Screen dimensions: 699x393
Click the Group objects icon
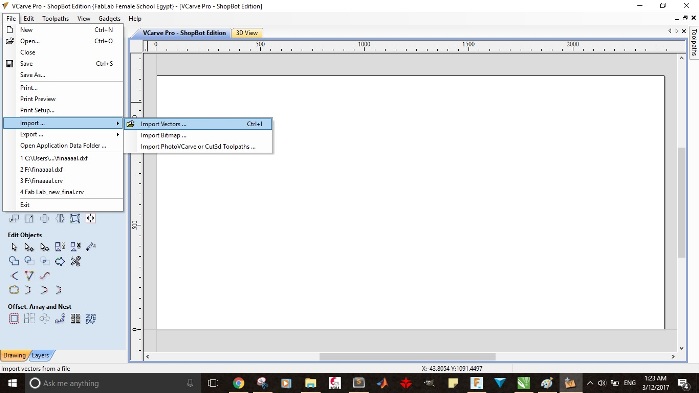(x=60, y=247)
